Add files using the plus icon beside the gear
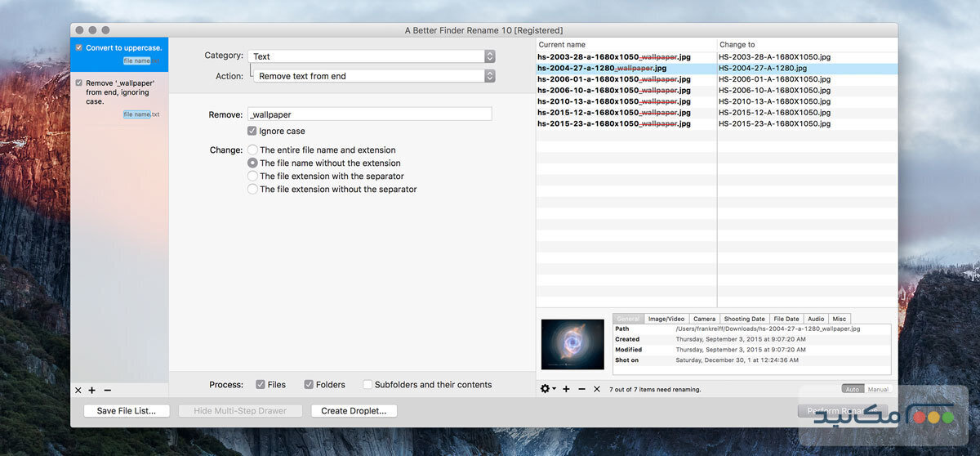980x456 pixels. (566, 389)
